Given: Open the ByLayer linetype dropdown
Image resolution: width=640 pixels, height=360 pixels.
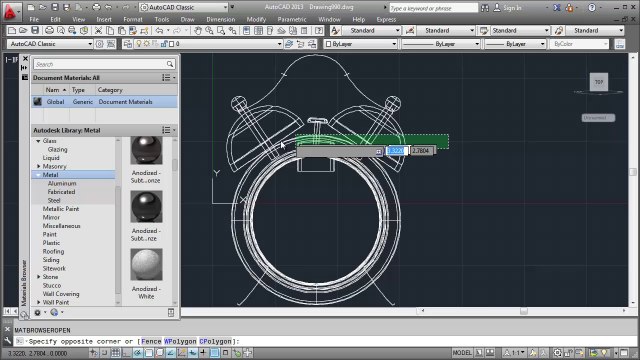Looking at the screenshot, I should pyautogui.click(x=441, y=44).
